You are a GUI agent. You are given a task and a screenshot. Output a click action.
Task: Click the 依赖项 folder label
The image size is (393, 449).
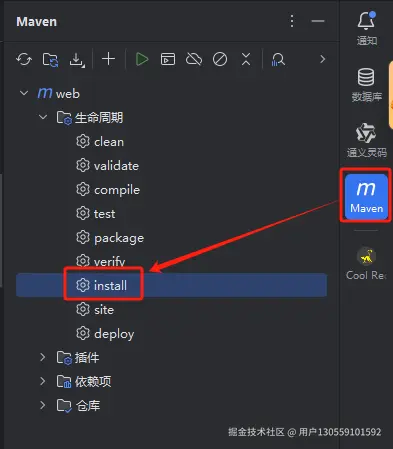pos(93,382)
